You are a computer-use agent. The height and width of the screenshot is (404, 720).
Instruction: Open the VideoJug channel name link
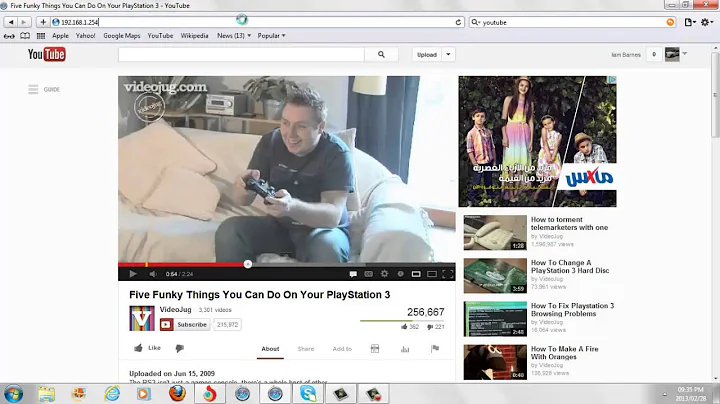pyautogui.click(x=175, y=309)
